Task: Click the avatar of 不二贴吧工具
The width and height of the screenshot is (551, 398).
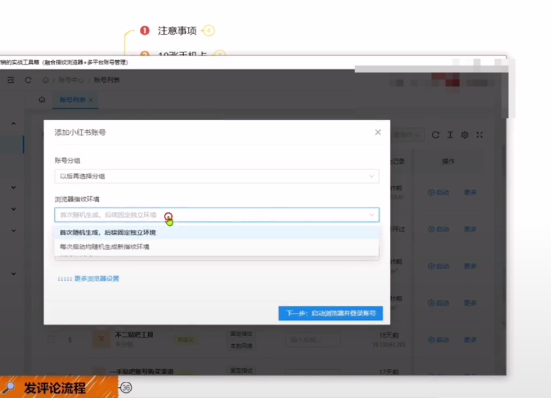Action: (x=101, y=339)
